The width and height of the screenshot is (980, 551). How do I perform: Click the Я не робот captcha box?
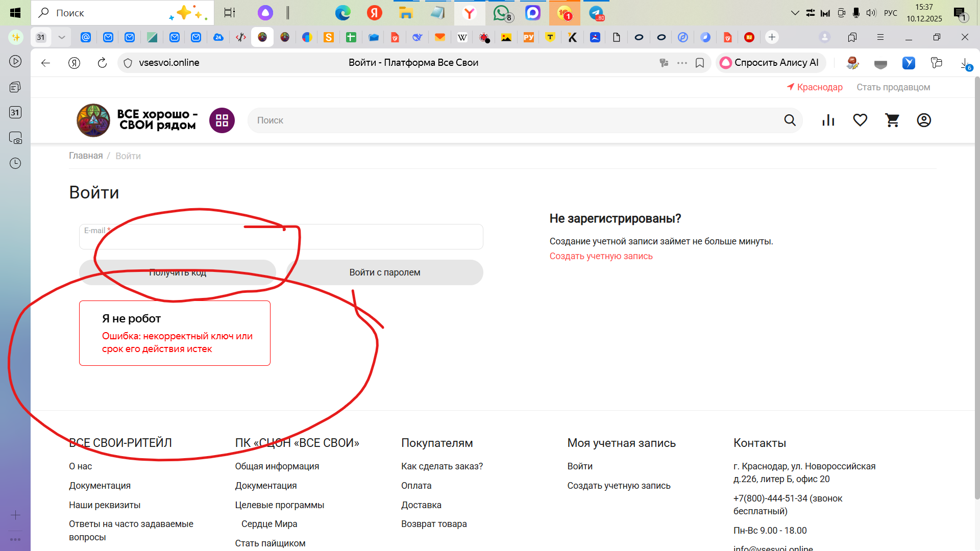click(x=175, y=333)
